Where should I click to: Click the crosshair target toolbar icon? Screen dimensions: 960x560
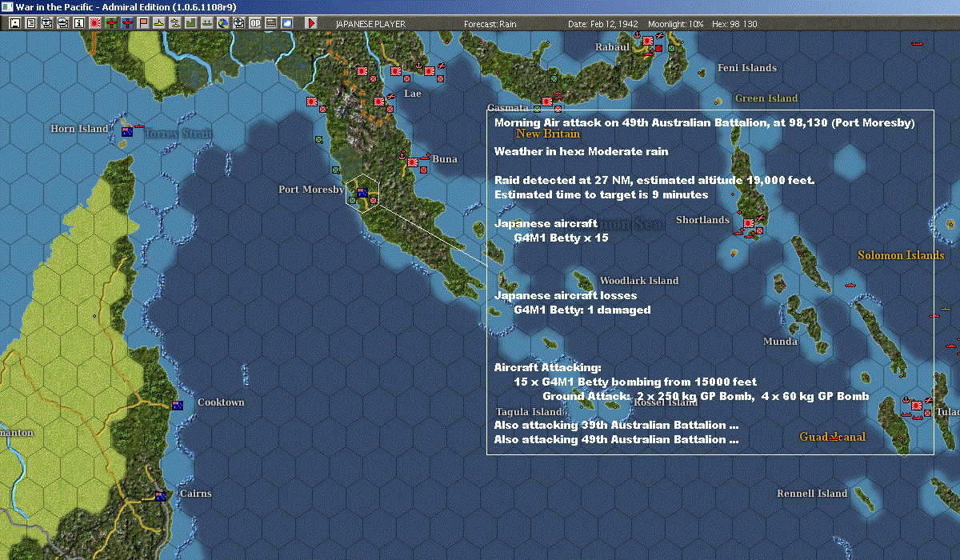pos(239,23)
